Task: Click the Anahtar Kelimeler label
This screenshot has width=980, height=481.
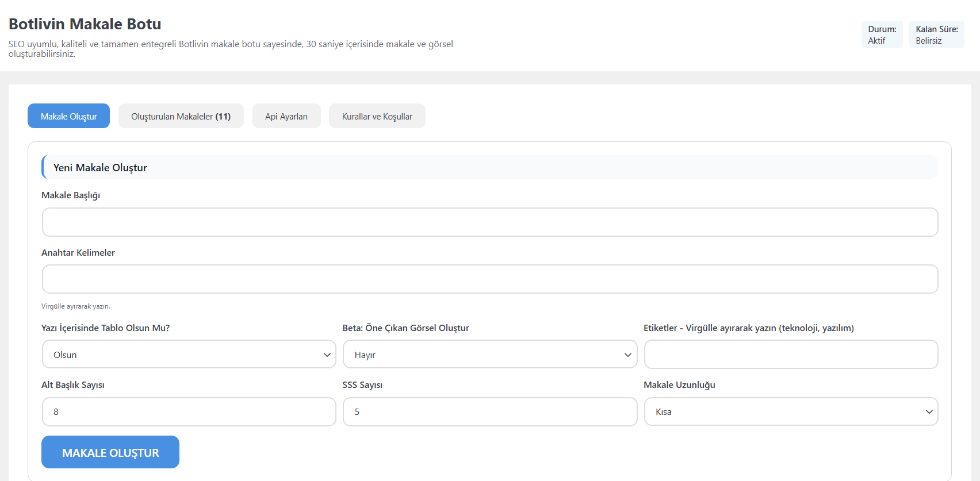Action: pos(78,253)
